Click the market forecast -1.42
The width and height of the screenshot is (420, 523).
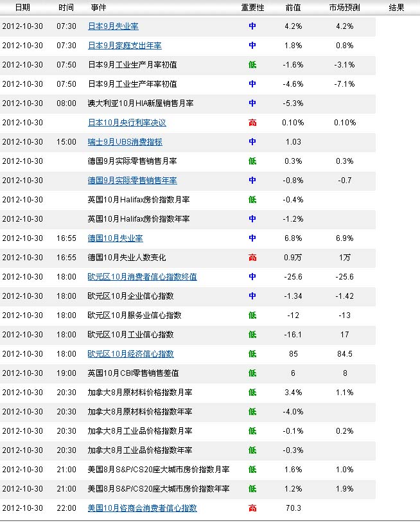[345, 296]
